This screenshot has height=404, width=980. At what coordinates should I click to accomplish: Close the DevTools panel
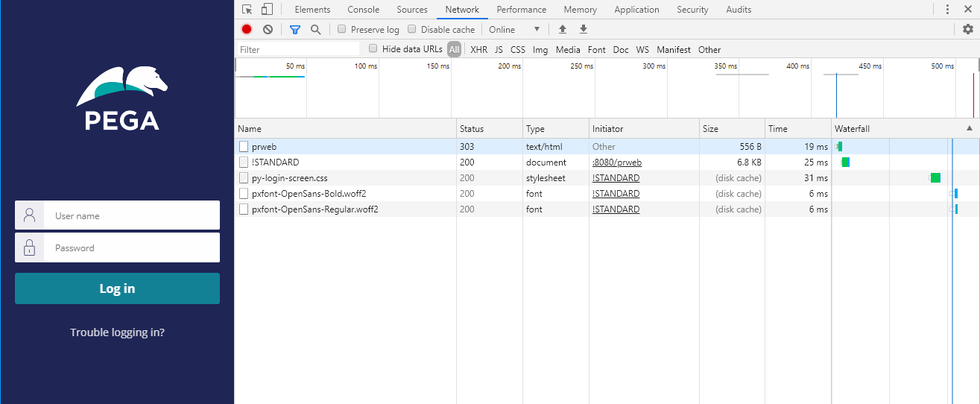pyautogui.click(x=968, y=10)
